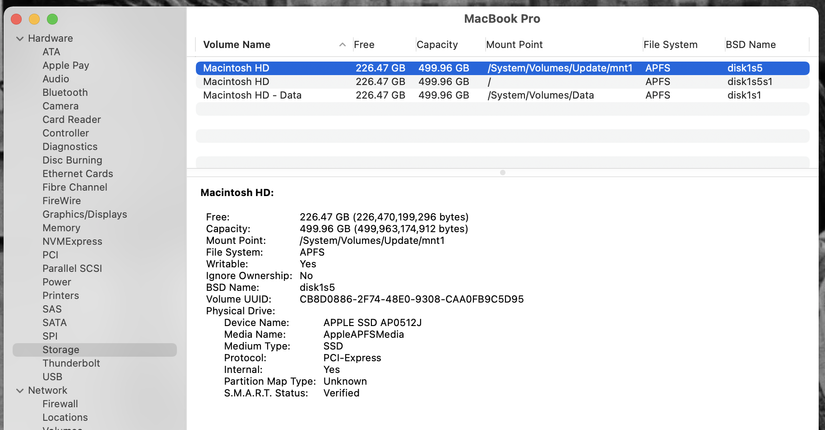Click the Capacity bytes value in details
Screen dimensions: 825x430
click(384, 229)
